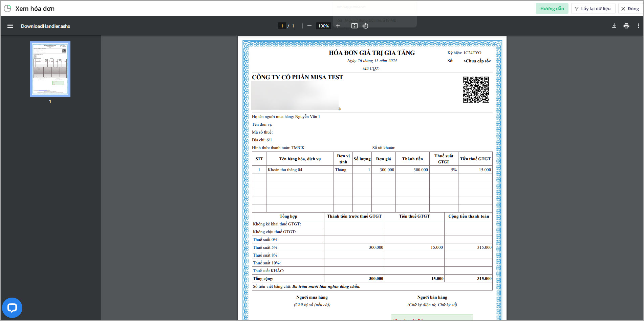The width and height of the screenshot is (644, 321).
Task: Click Hình thức thanh toán: TM/CK text
Action: point(278,148)
